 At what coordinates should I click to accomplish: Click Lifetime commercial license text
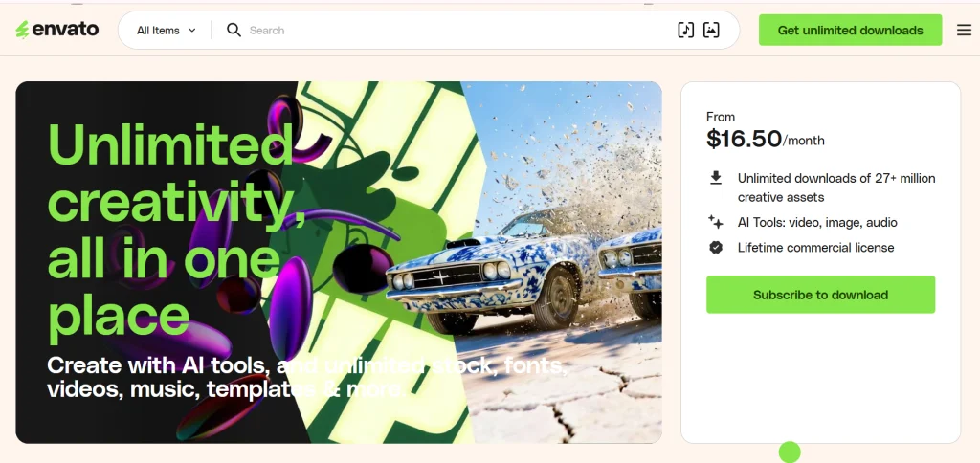815,248
